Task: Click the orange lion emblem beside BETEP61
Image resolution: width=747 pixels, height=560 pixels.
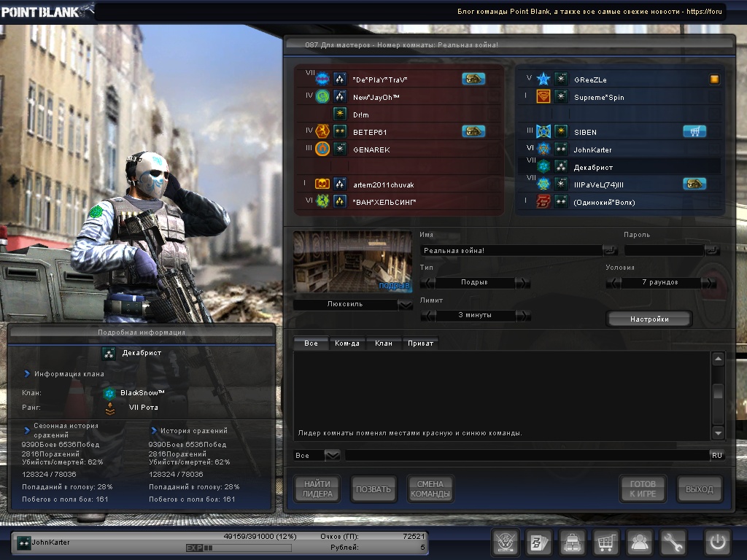Action: pyautogui.click(x=322, y=131)
